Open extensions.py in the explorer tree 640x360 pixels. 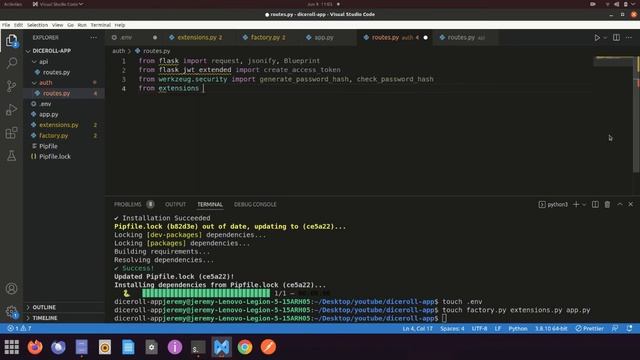[x=59, y=125]
